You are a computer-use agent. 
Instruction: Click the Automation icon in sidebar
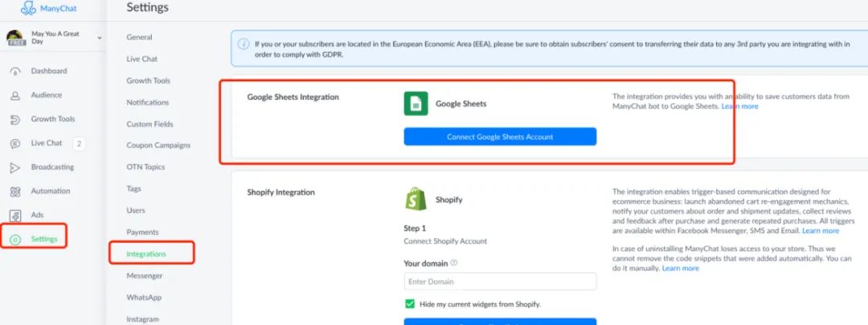[x=15, y=191]
